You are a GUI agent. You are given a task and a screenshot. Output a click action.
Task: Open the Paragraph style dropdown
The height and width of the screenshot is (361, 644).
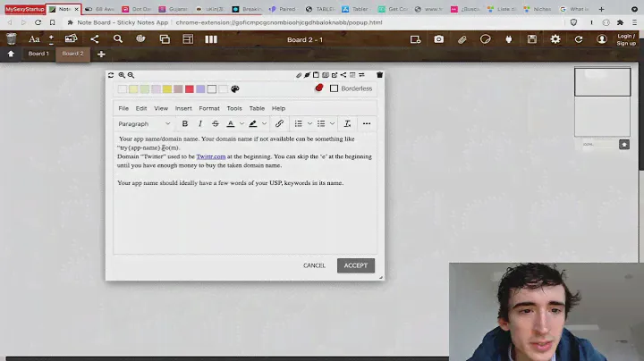[143, 124]
